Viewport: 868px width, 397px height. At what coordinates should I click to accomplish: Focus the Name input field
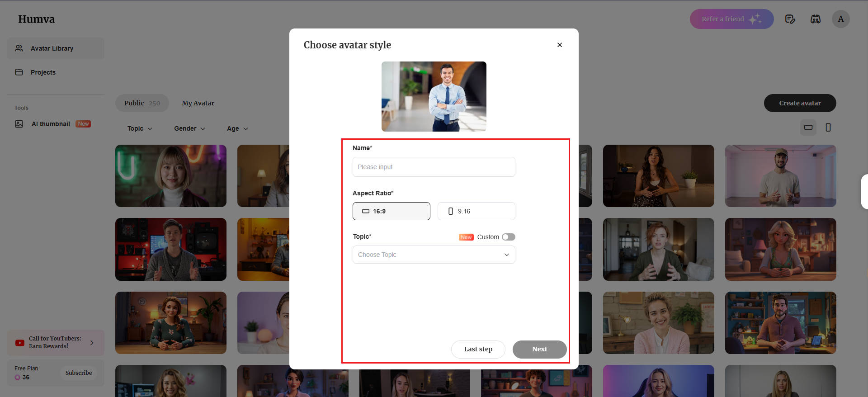(434, 167)
